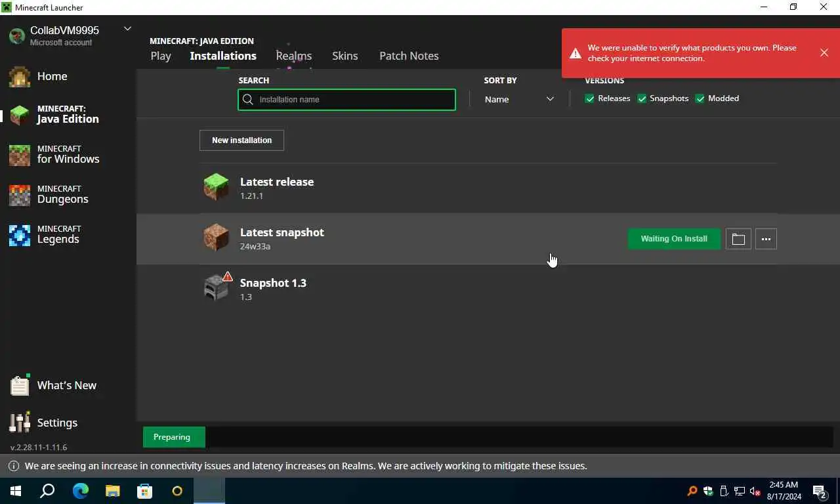
Task: Select the Latest release 1.21.1 entry
Action: (489, 188)
